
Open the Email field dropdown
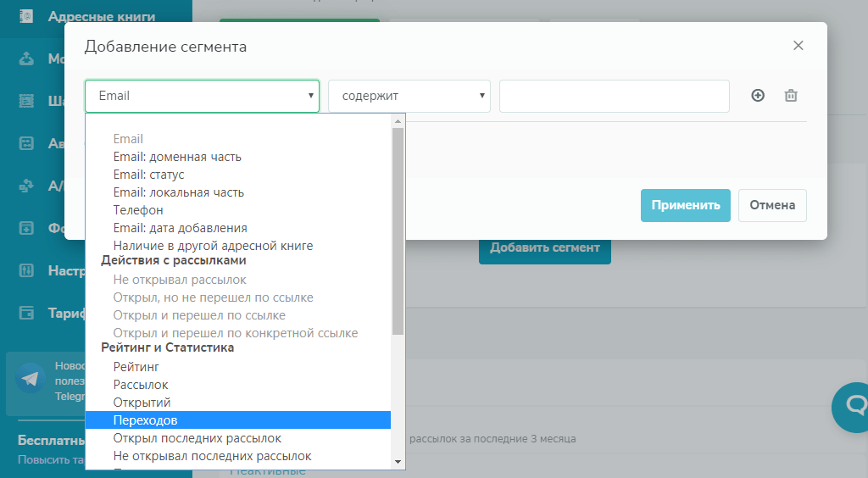coord(202,96)
